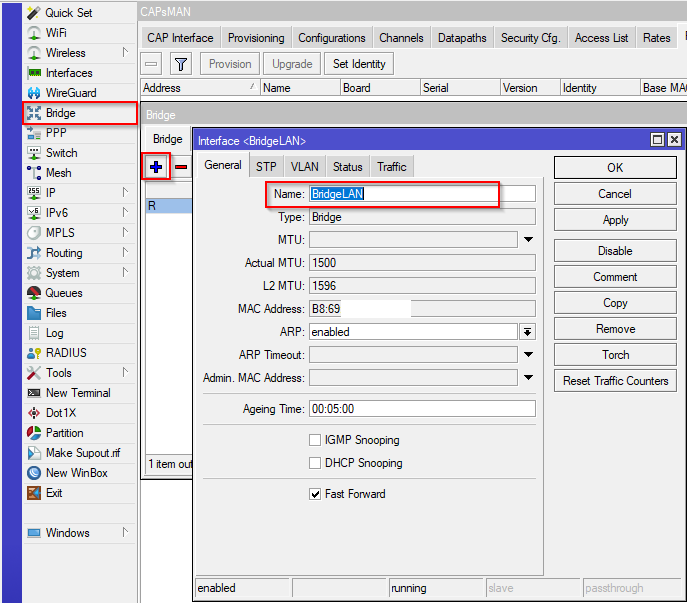Viewport: 687px width, 603px height.
Task: Switch to the VLAN tab
Action: pyautogui.click(x=305, y=167)
